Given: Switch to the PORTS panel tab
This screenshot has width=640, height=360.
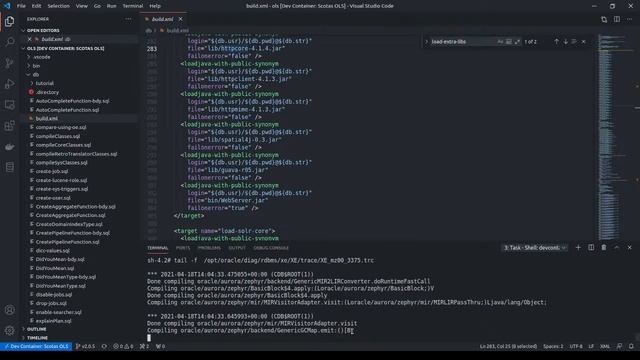Looking at the screenshot, I should tap(183, 248).
